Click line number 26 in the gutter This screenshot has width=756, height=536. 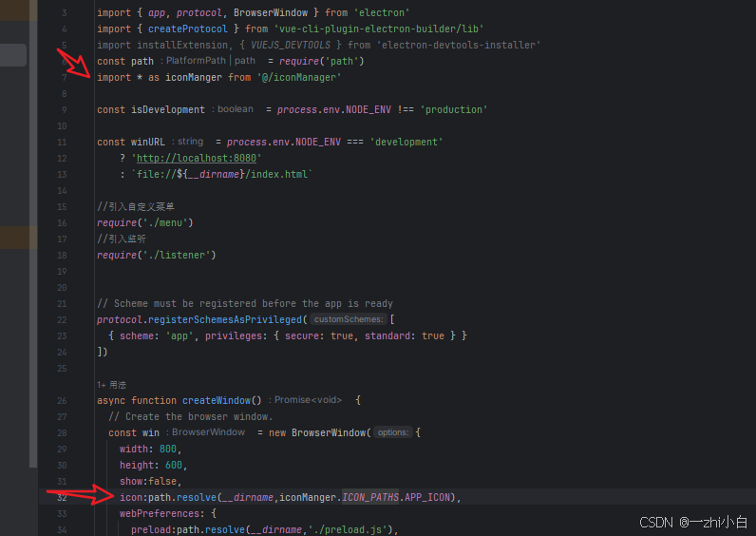coord(62,400)
